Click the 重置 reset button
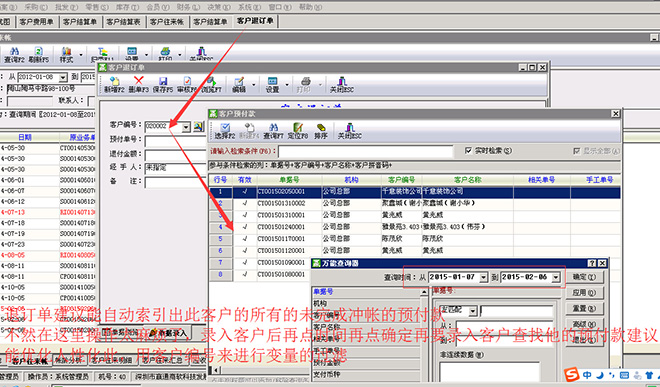 (585, 308)
